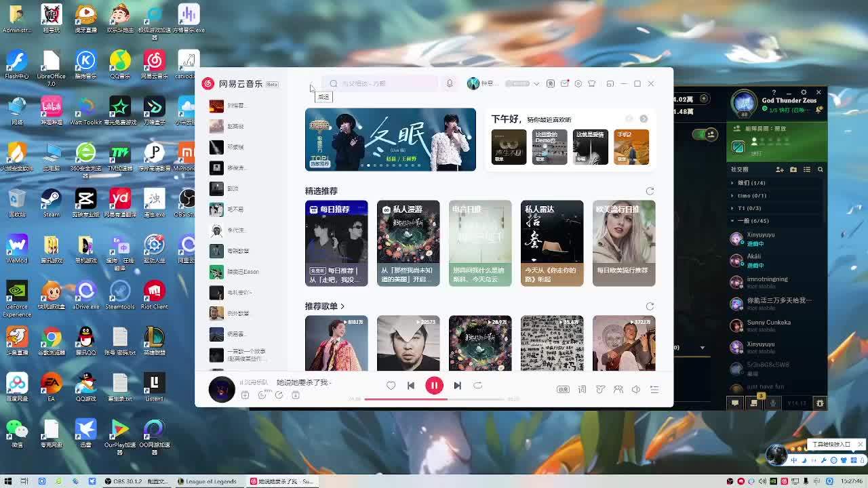Viewport: 868px width, 488px height.
Task: Skip to the next track
Action: coord(457,386)
